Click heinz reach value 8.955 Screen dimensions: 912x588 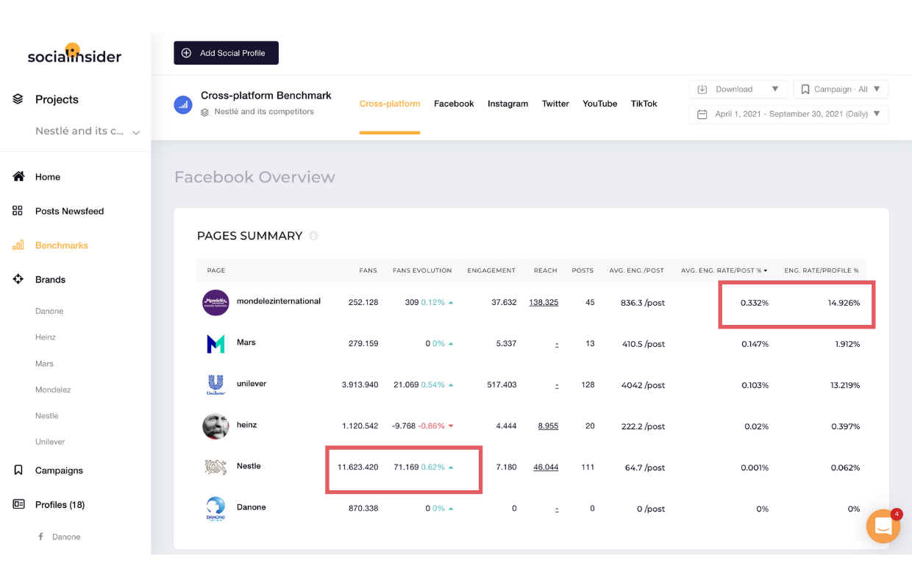(x=548, y=426)
